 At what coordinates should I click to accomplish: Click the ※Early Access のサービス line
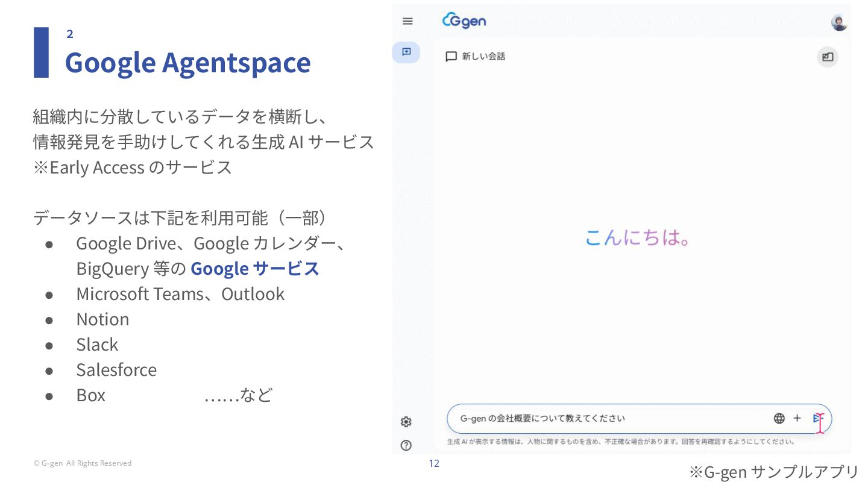click(x=133, y=167)
